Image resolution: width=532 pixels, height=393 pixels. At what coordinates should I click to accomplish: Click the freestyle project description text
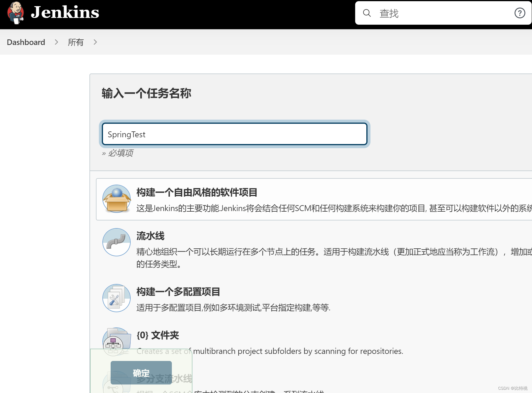[334, 208]
